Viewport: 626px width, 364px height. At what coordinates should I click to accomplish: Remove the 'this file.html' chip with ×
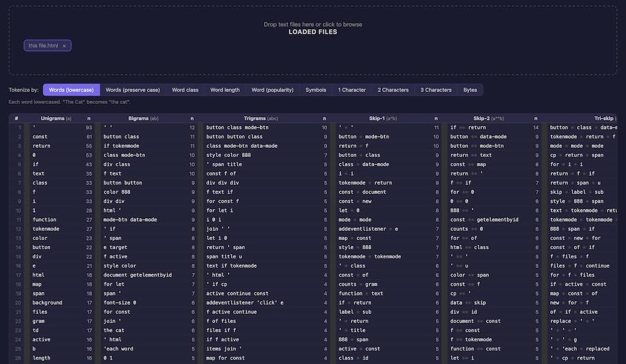click(x=64, y=46)
